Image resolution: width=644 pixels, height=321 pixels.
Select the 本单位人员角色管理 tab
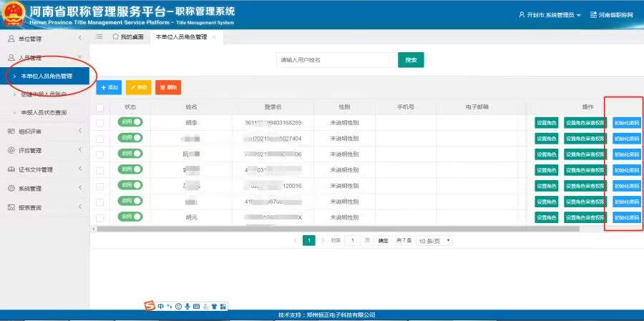(181, 37)
